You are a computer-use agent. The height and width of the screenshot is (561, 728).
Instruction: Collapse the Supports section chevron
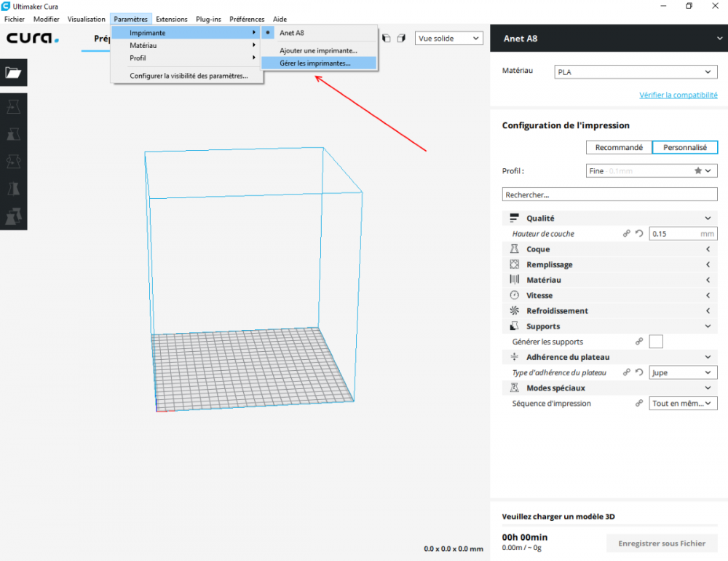(x=708, y=326)
